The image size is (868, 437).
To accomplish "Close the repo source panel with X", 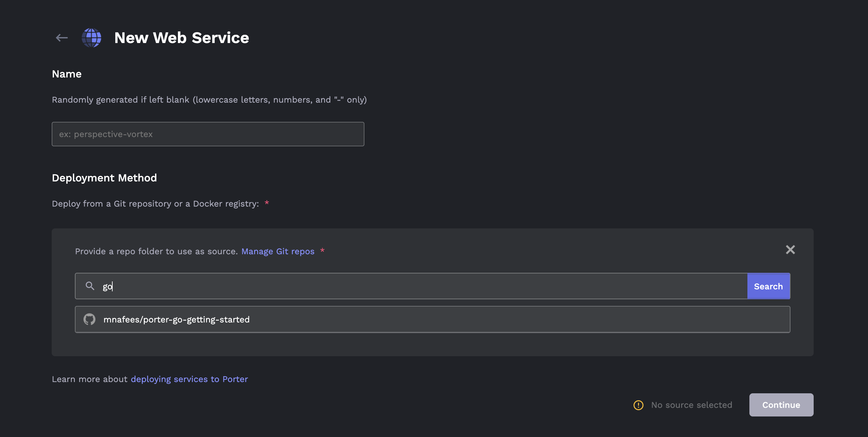I will (x=790, y=250).
